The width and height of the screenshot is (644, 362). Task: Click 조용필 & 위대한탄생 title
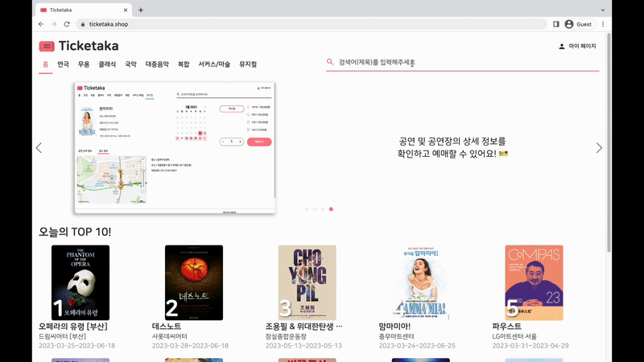(304, 327)
